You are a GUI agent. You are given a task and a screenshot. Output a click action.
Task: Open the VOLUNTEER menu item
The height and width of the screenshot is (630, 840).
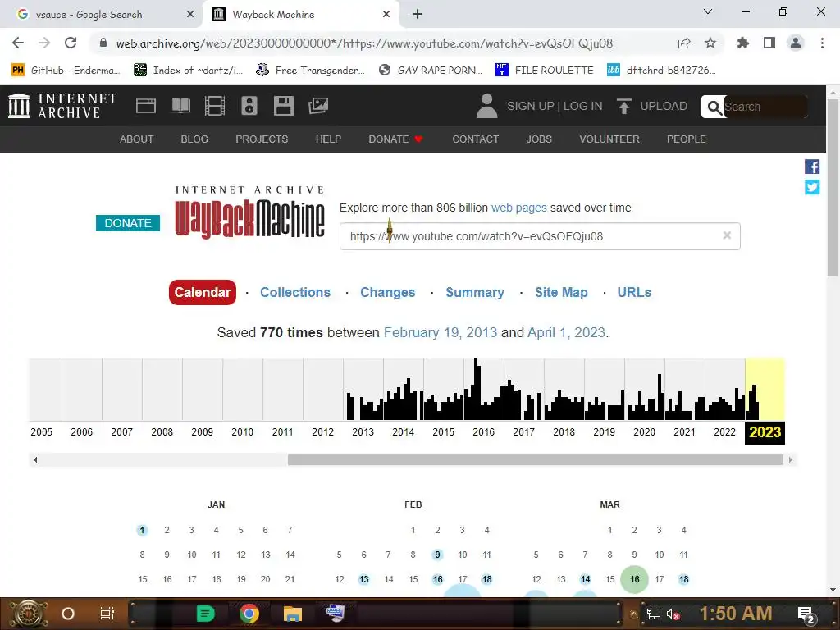609,139
